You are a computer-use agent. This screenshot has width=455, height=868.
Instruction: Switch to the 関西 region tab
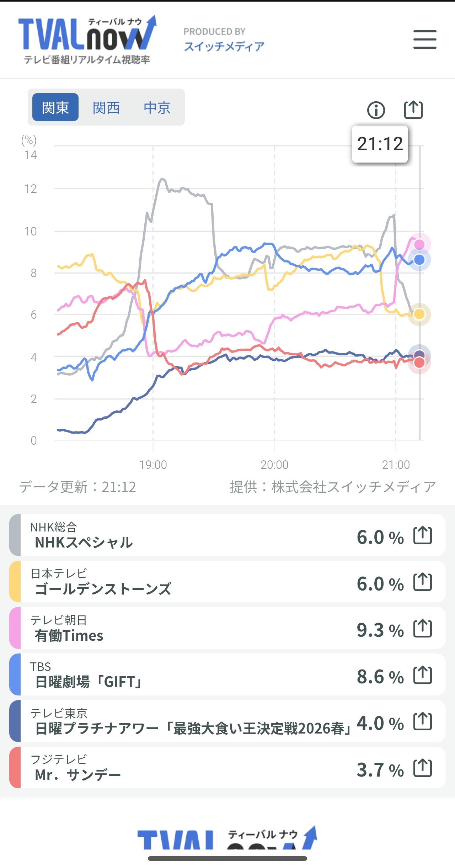click(x=106, y=107)
